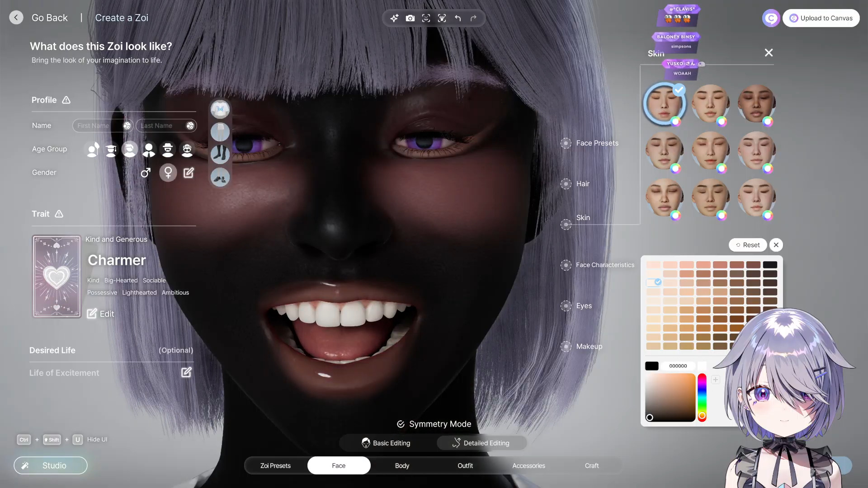Take a snapshot with the camera icon

click(x=410, y=18)
